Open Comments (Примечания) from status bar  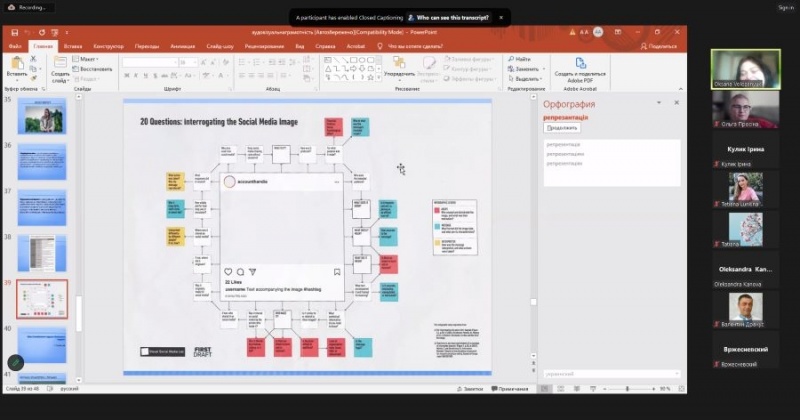click(x=508, y=388)
